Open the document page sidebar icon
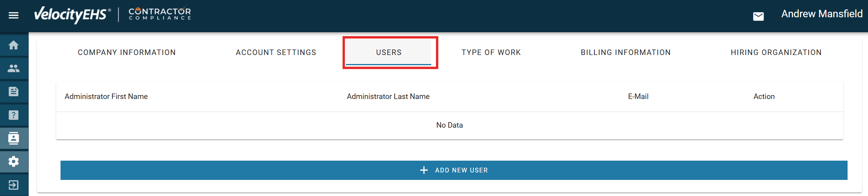The image size is (868, 196). [x=14, y=92]
